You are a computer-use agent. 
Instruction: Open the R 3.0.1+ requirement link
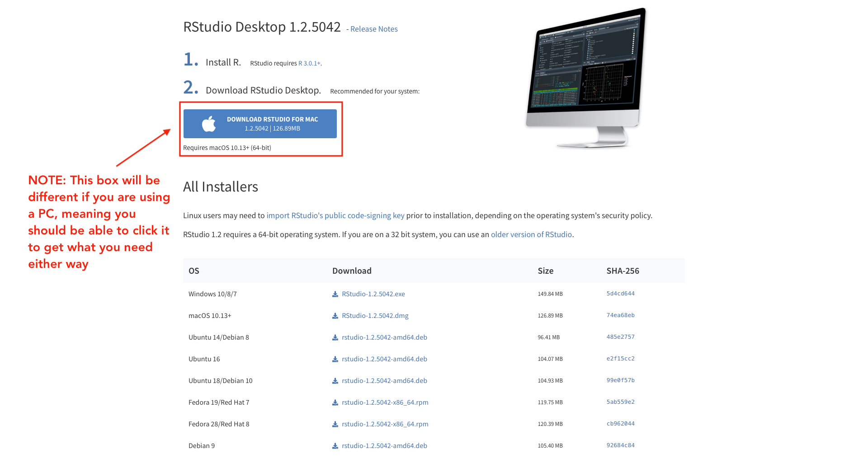[x=309, y=63]
